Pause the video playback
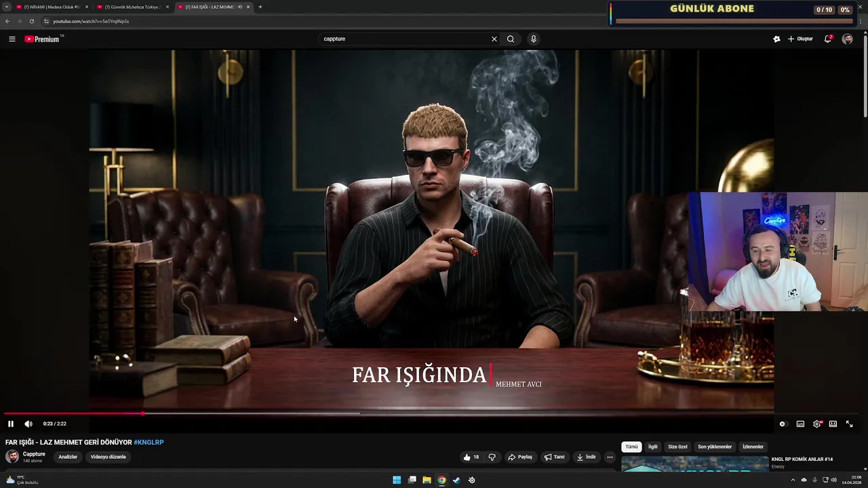Image resolution: width=868 pixels, height=488 pixels. click(11, 424)
